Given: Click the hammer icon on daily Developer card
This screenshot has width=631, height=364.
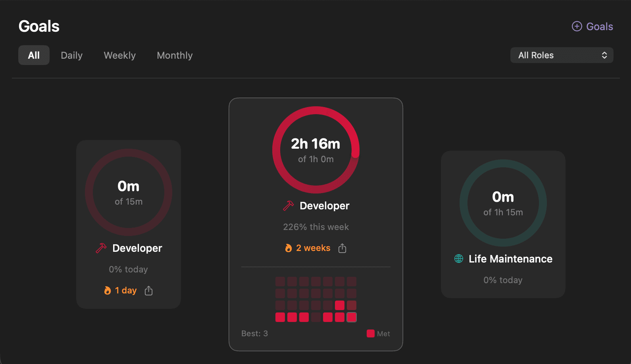Looking at the screenshot, I should (101, 248).
